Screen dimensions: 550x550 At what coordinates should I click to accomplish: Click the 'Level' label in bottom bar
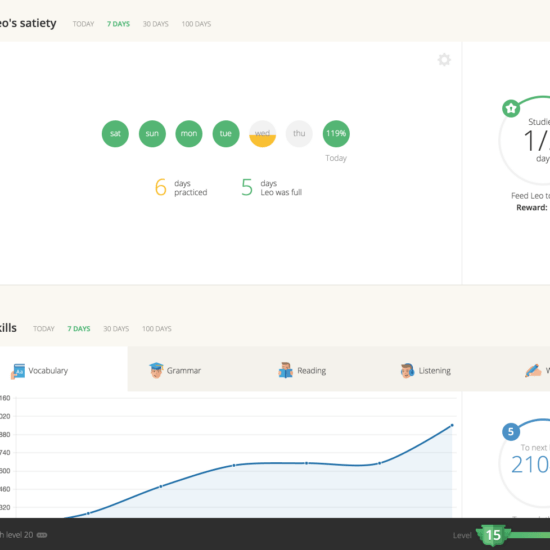coord(462,535)
